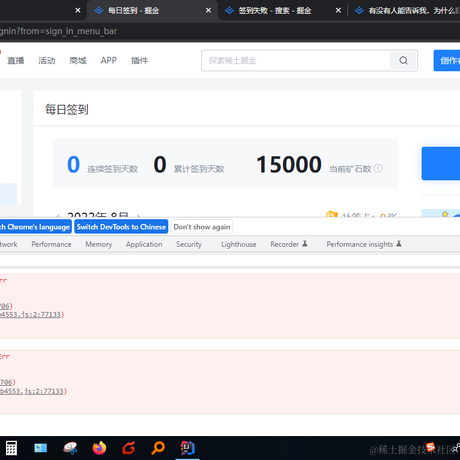Open the Memory panel in DevTools
Viewport: 460px width, 460px height.
coord(99,244)
